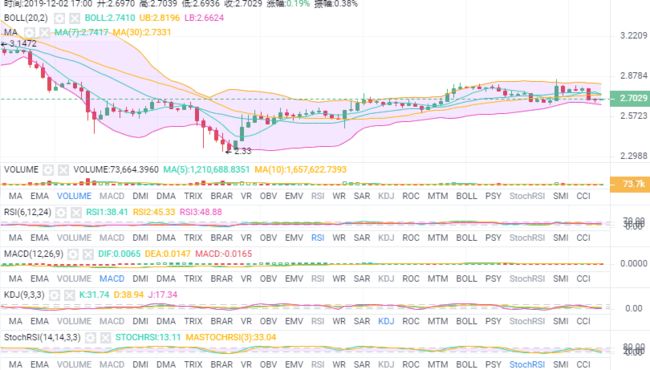Select highlighted MACD tab under the MACD chart
650x370 pixels.
[112, 279]
